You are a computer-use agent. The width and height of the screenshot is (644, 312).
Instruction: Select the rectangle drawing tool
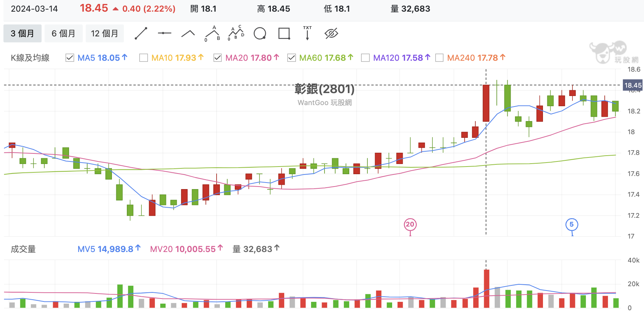coord(284,33)
